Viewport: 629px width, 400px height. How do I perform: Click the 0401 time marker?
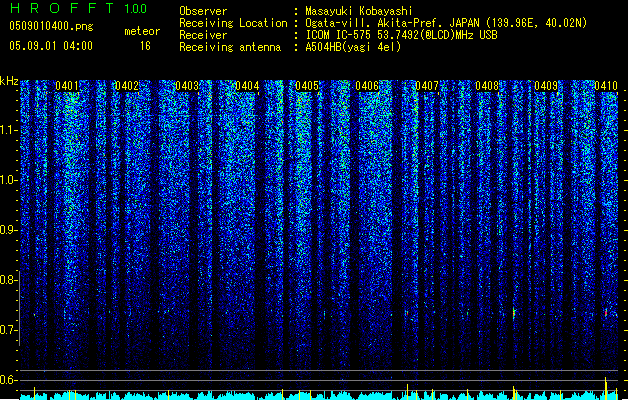click(67, 86)
